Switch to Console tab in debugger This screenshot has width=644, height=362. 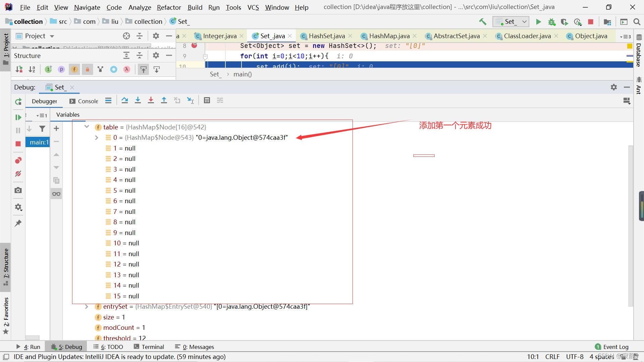click(84, 101)
